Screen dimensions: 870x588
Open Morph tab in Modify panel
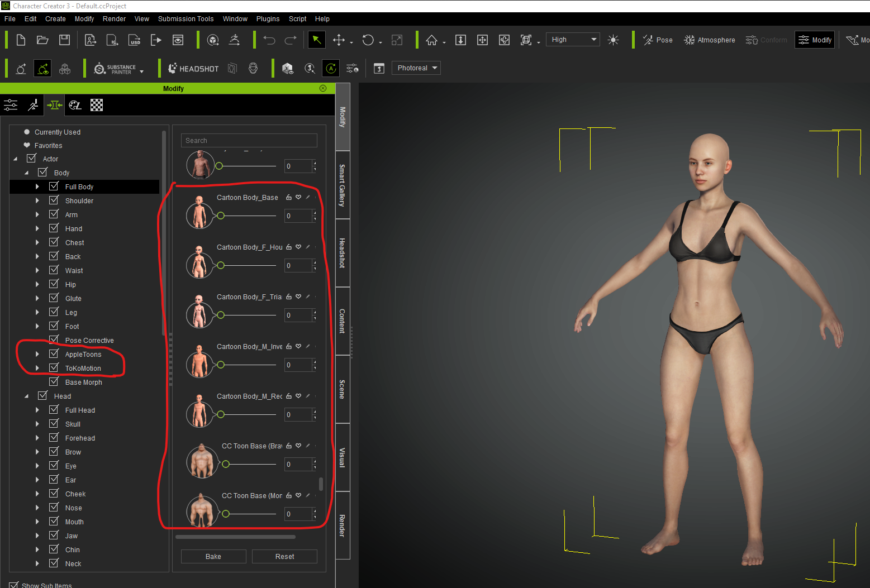coord(54,105)
